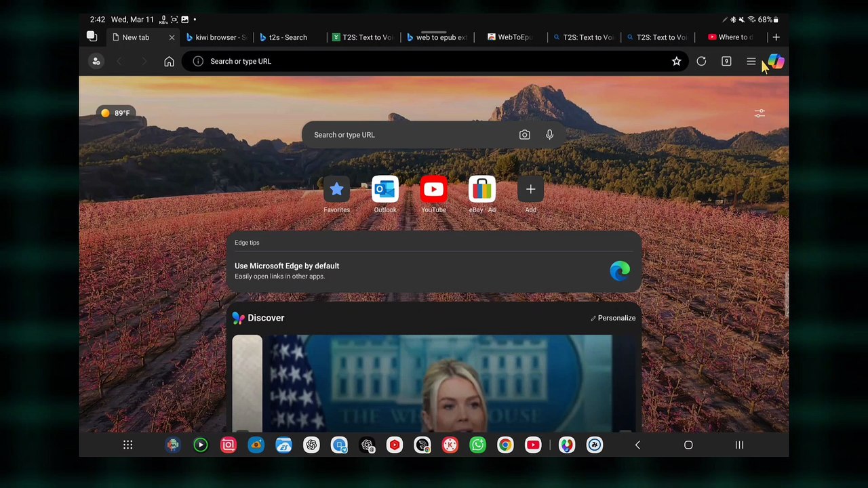Reload the page with refresh icon
This screenshot has height=488, width=868.
tap(701, 62)
